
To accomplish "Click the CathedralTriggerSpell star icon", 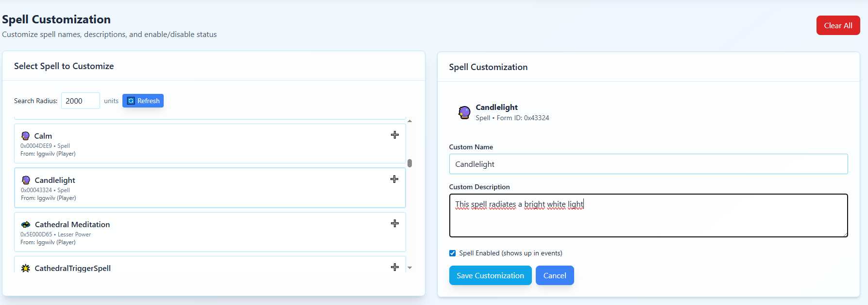I will coord(26,268).
